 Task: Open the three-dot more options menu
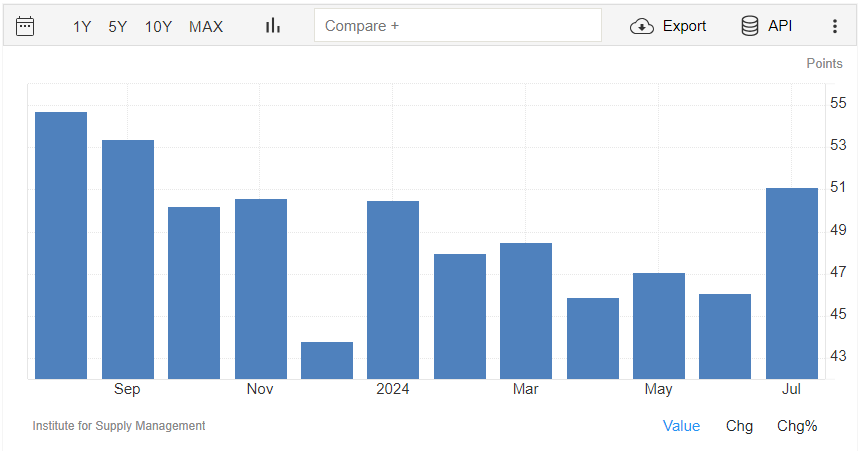pyautogui.click(x=834, y=26)
